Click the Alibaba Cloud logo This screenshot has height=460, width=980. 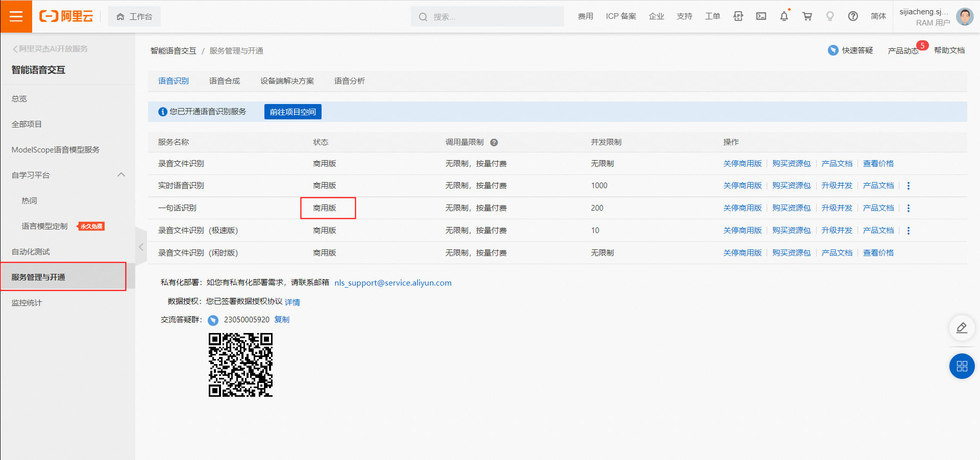pos(66,16)
